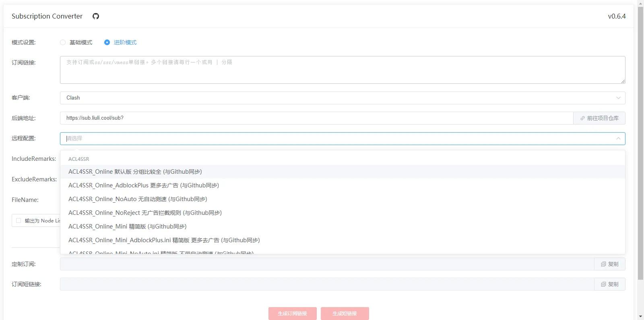Toggle the 输出为 Node List checkbox
Viewport: 644px width, 320px height.
[19, 220]
